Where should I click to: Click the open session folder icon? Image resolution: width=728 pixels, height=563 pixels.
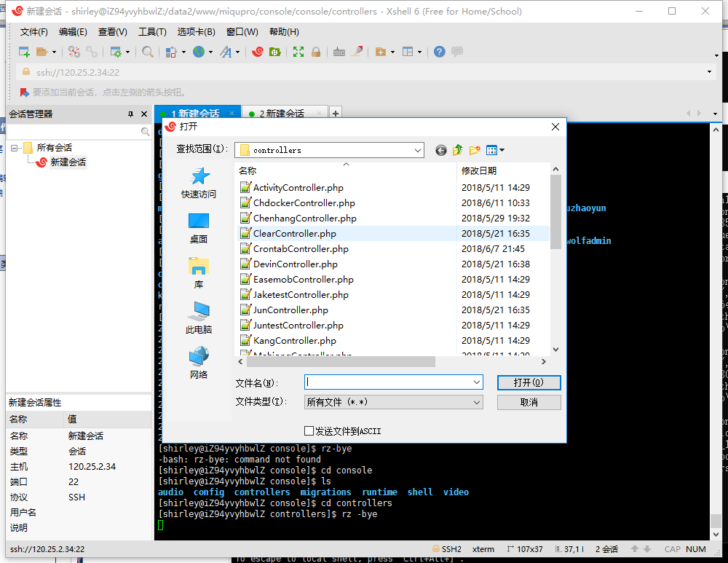click(41, 52)
